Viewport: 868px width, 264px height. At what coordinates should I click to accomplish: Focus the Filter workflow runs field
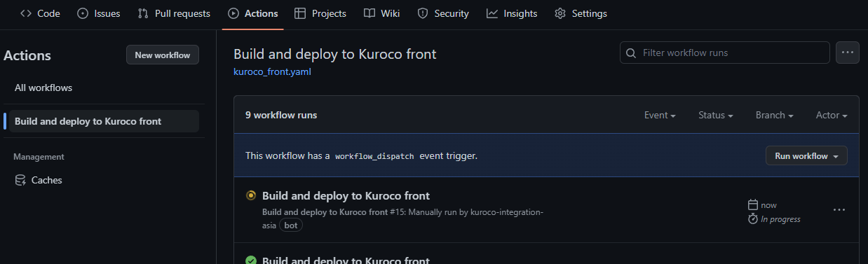click(x=725, y=53)
